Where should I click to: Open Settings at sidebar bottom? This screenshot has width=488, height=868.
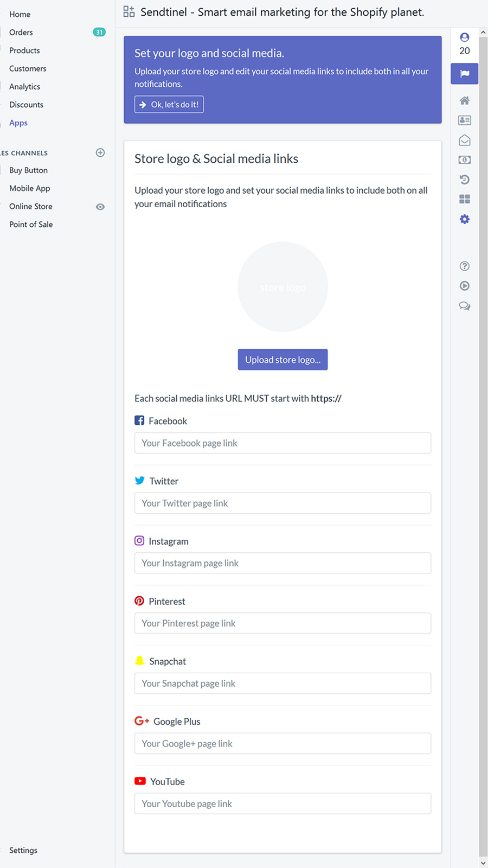pos(23,850)
